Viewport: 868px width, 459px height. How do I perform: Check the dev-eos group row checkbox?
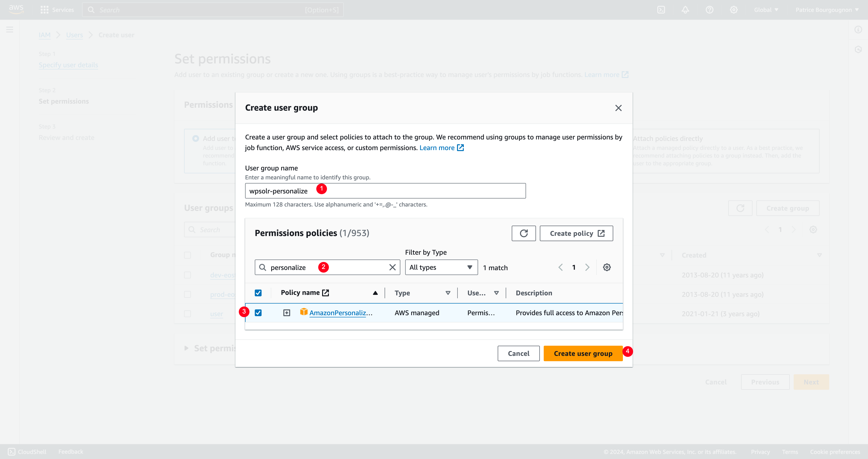click(187, 275)
